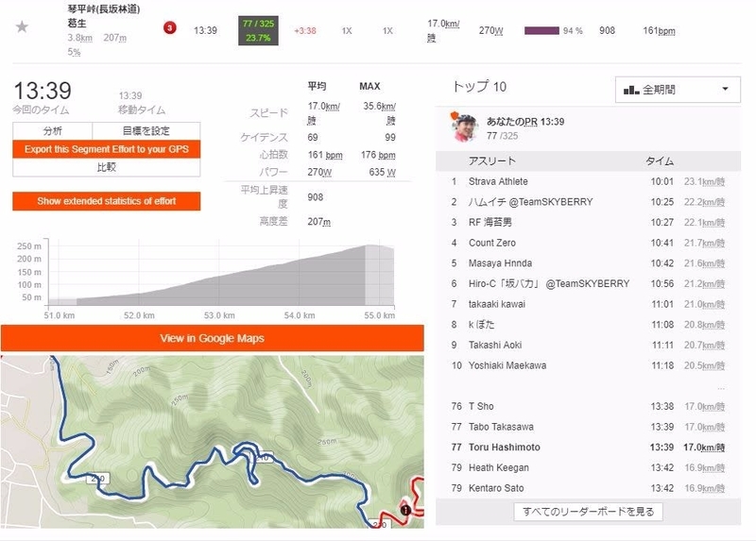
Task: Open Masaya Hnnda leaderboard entry
Action: pos(500,263)
